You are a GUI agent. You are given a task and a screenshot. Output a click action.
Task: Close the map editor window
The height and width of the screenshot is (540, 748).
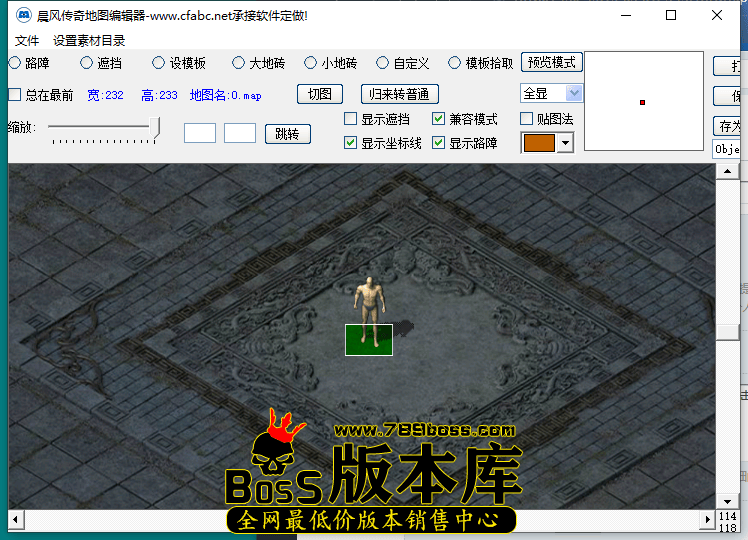(x=717, y=15)
